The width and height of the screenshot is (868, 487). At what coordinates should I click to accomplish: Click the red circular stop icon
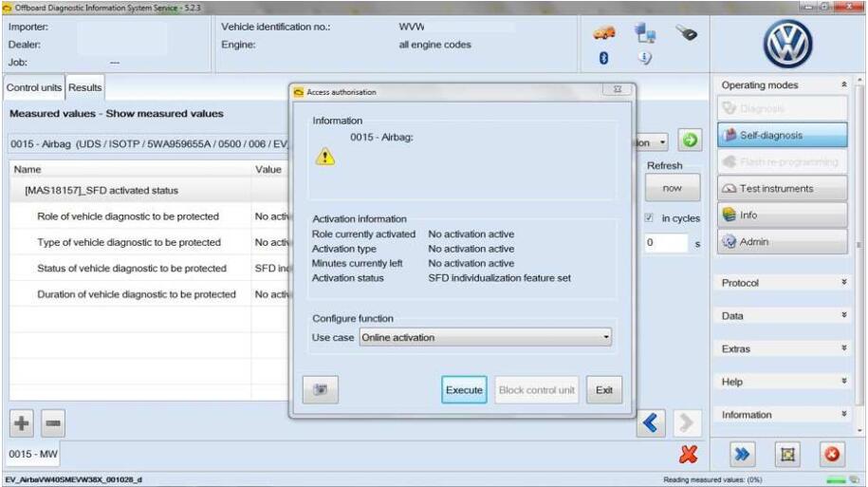832,455
